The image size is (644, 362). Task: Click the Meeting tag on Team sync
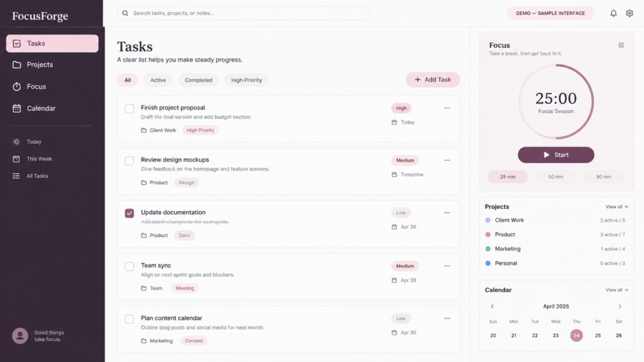185,288
